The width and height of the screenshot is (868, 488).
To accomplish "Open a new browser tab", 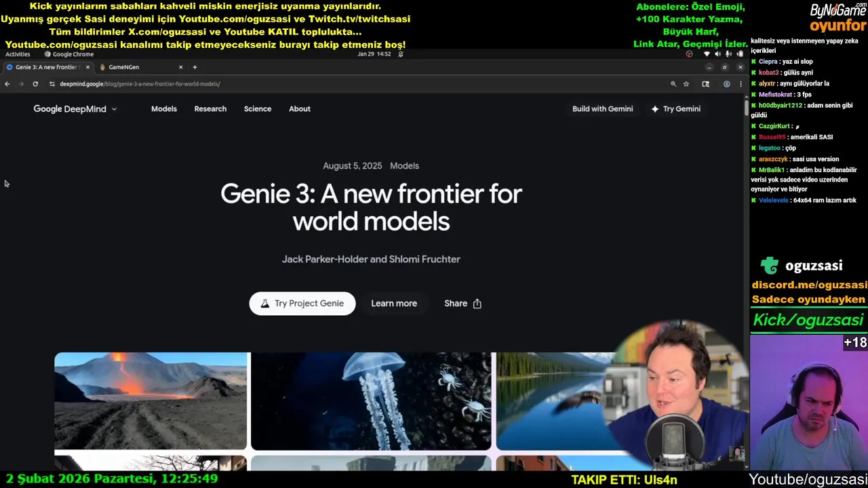I will pyautogui.click(x=195, y=67).
